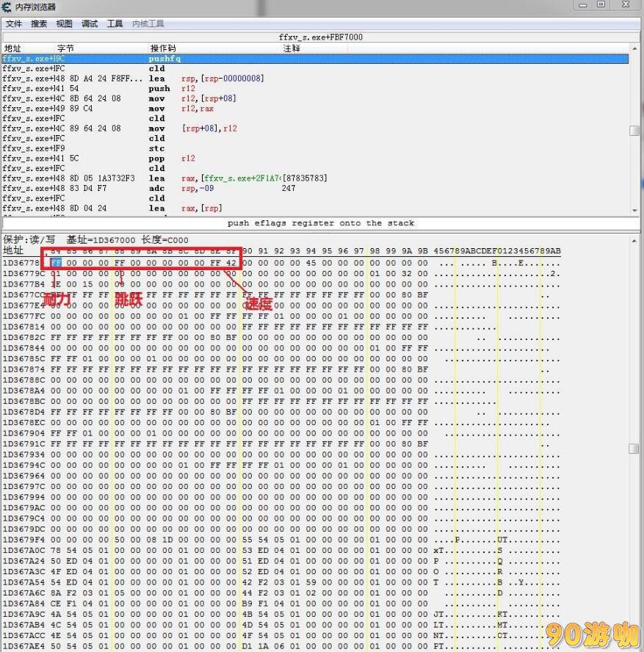The image size is (644, 652).
Task: Select the lea rax,[rsp] instruction
Action: (x=315, y=209)
